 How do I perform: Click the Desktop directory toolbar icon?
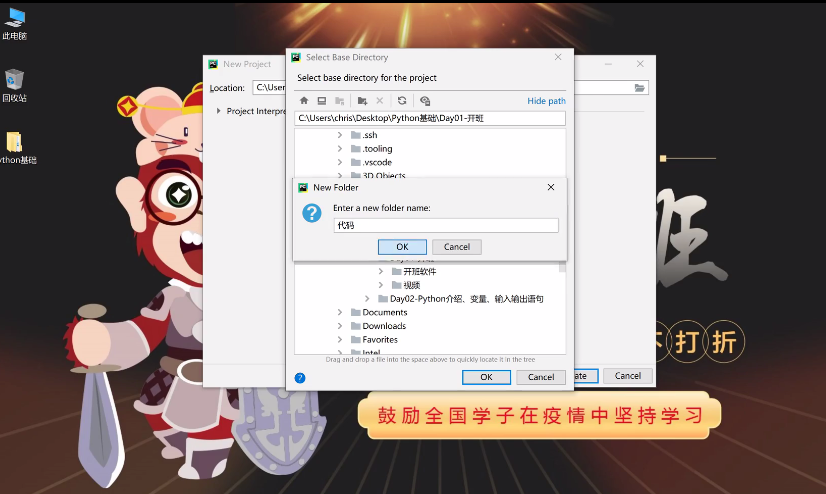click(322, 101)
